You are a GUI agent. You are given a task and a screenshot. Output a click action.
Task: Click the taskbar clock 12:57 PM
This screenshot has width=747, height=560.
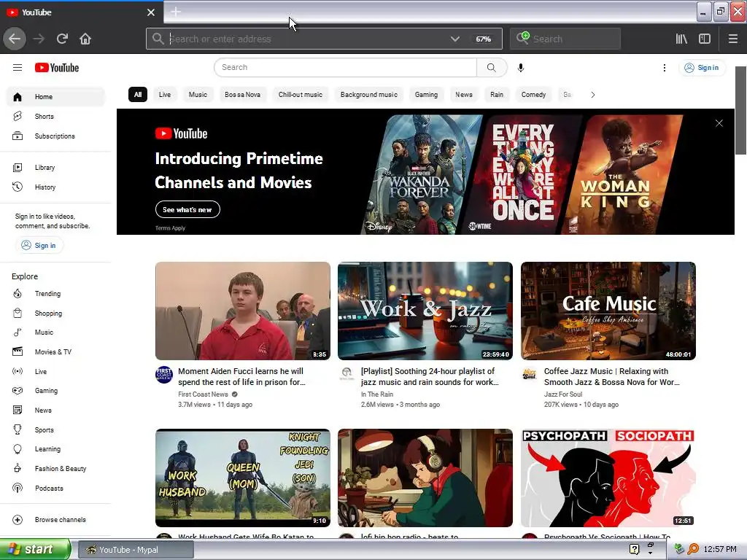[720, 550]
